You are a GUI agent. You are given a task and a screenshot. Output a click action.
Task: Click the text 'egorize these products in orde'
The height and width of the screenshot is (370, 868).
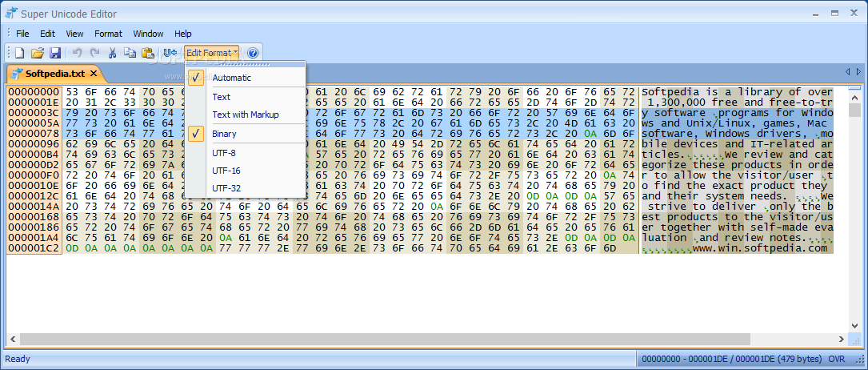point(737,164)
